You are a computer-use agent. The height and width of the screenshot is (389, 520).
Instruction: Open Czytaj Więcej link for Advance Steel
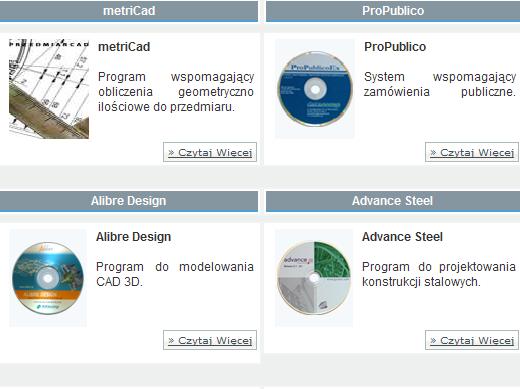pyautogui.click(x=472, y=340)
